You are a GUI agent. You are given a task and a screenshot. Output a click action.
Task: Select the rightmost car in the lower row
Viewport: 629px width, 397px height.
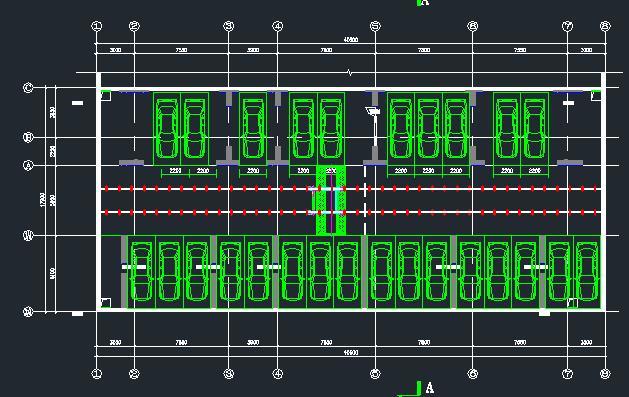587,271
